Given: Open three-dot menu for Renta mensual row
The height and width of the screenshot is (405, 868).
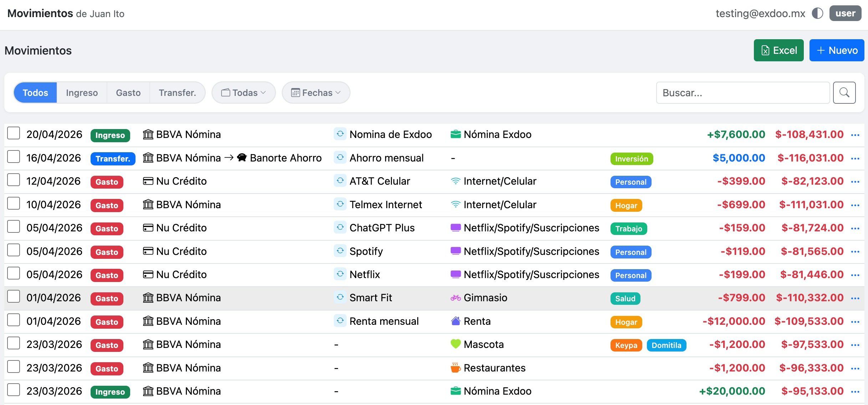Looking at the screenshot, I should pos(855,322).
